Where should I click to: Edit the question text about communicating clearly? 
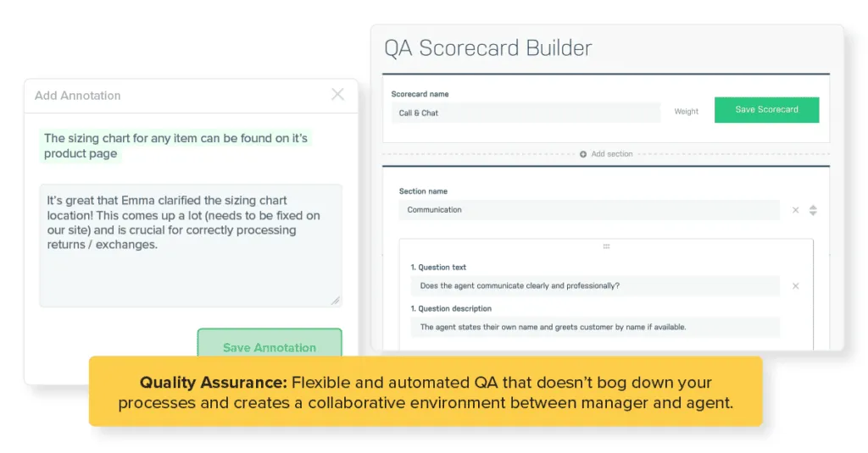point(595,286)
